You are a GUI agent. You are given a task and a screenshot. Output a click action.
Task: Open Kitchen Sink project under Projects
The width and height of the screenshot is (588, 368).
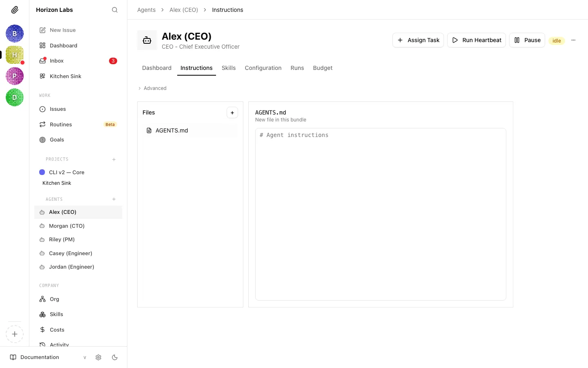[x=57, y=183]
